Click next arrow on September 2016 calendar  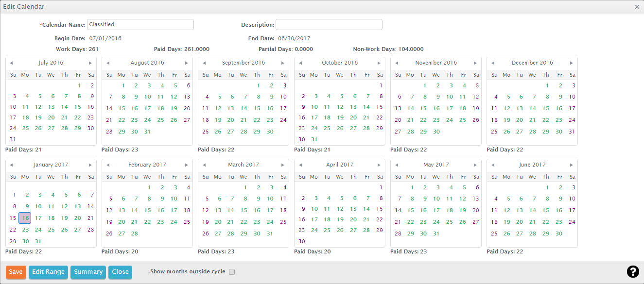click(282, 63)
